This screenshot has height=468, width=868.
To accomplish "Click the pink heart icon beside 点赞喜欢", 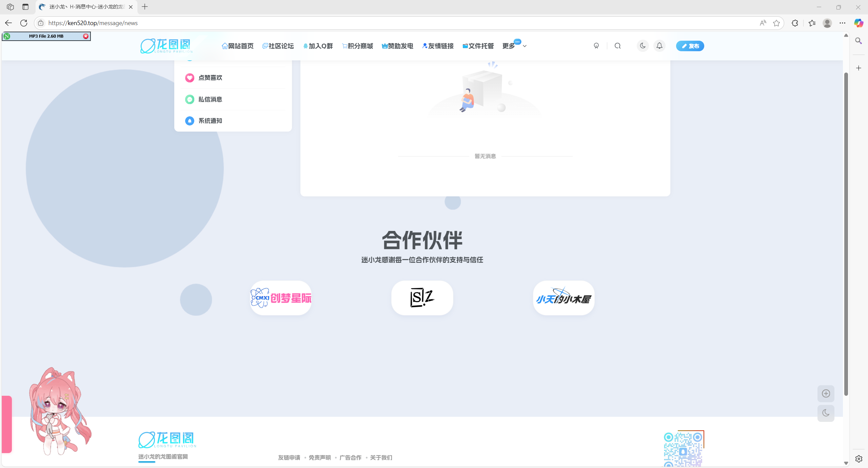I will pyautogui.click(x=190, y=78).
